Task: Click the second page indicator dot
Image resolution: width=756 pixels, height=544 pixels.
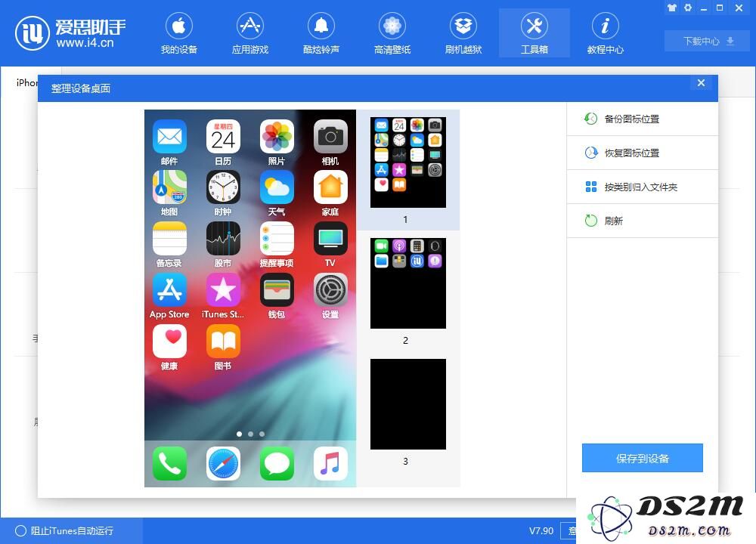Action: pos(250,434)
